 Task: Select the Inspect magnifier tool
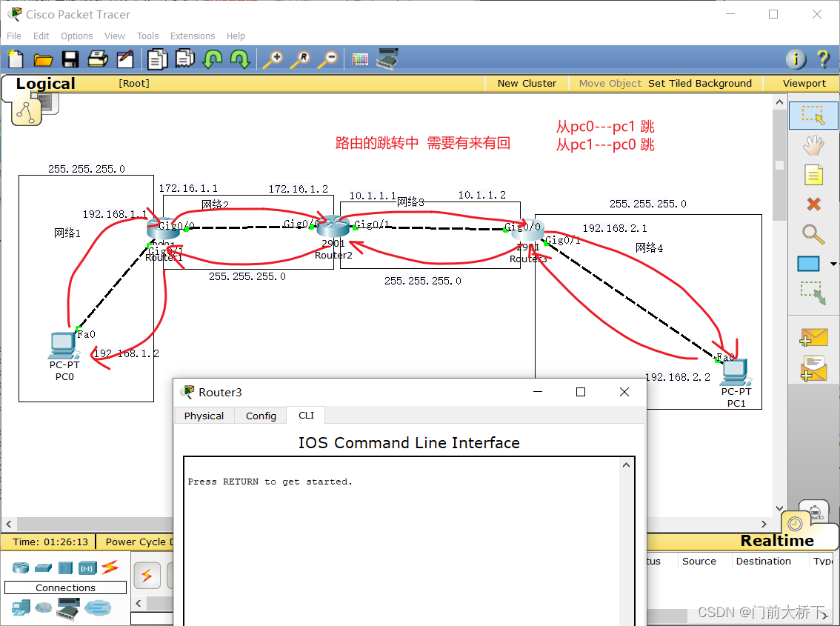813,234
